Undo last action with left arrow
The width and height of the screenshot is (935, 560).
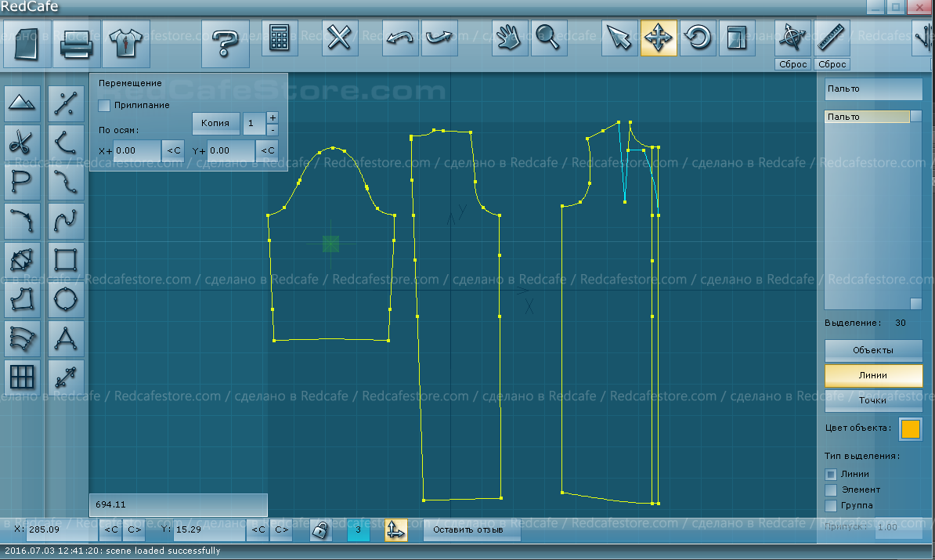[400, 38]
